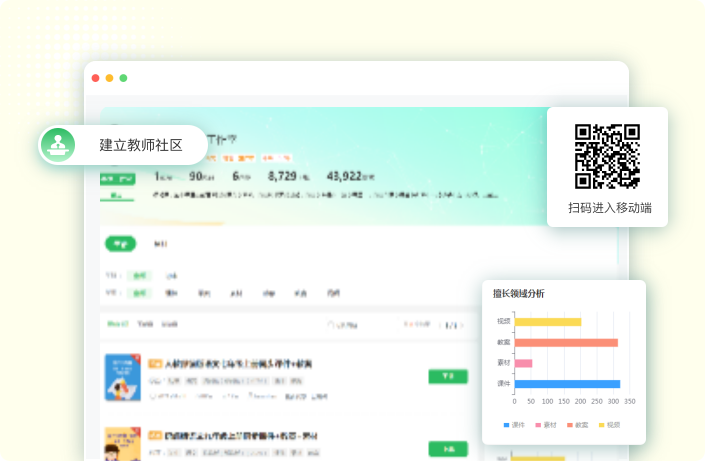Click the 90 statistic in the banner
The width and height of the screenshot is (705, 461).
[x=196, y=176]
